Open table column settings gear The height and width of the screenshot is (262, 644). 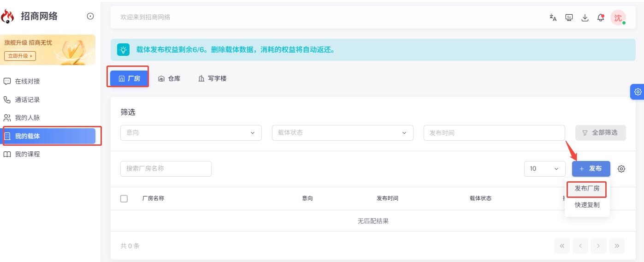click(621, 169)
